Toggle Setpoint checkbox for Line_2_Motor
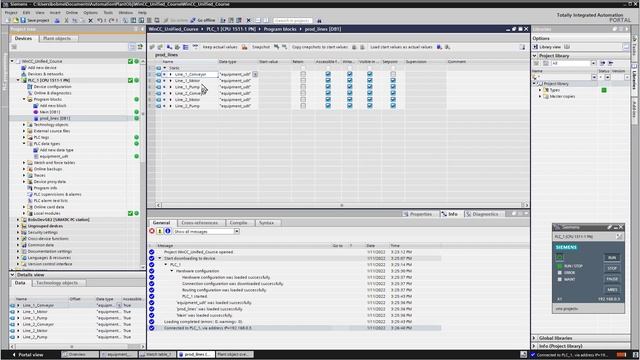The width and height of the screenshot is (640, 360). [393, 100]
